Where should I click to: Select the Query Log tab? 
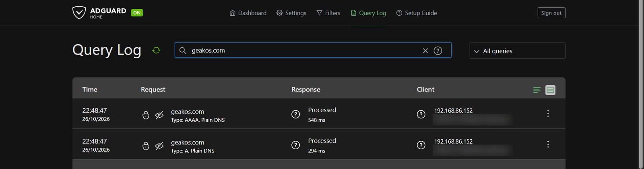coord(368,13)
